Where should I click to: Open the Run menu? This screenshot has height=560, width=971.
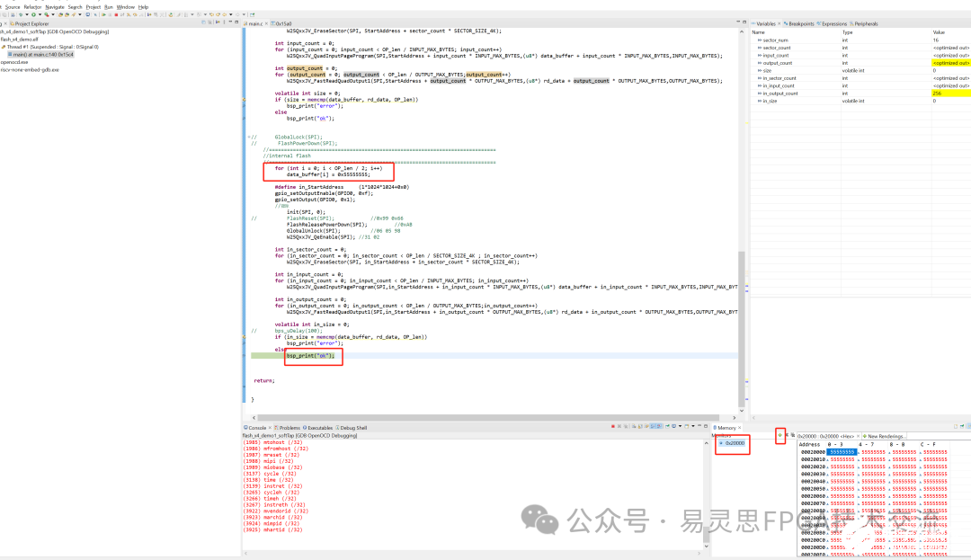pyautogui.click(x=109, y=7)
